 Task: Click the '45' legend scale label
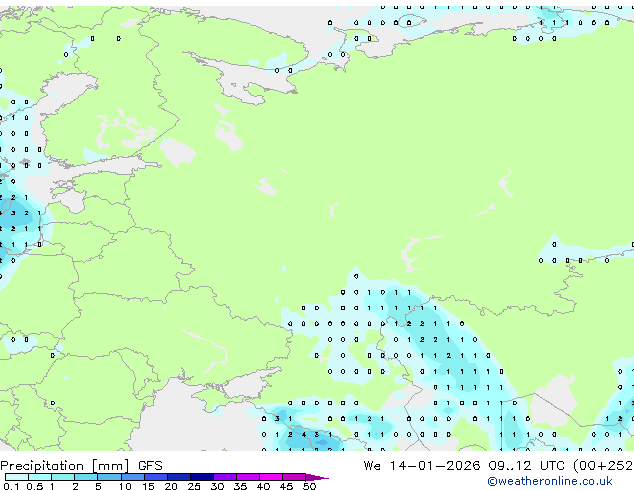(x=286, y=486)
